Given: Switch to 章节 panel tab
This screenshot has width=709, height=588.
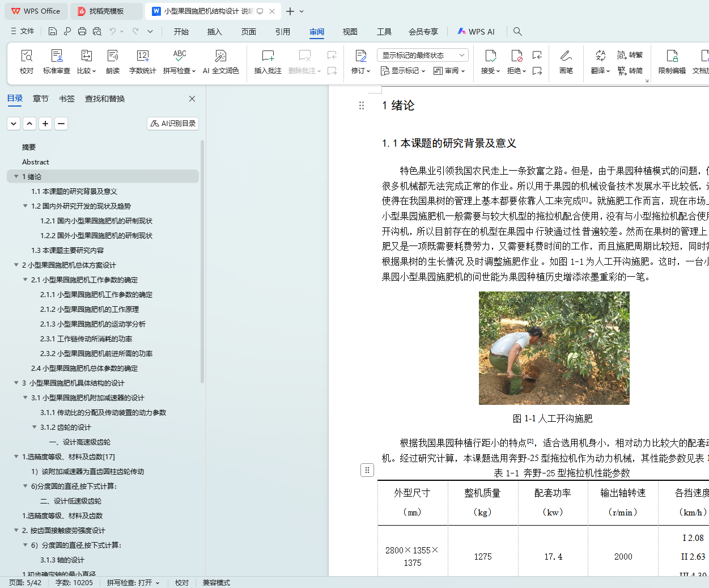Looking at the screenshot, I should [41, 99].
